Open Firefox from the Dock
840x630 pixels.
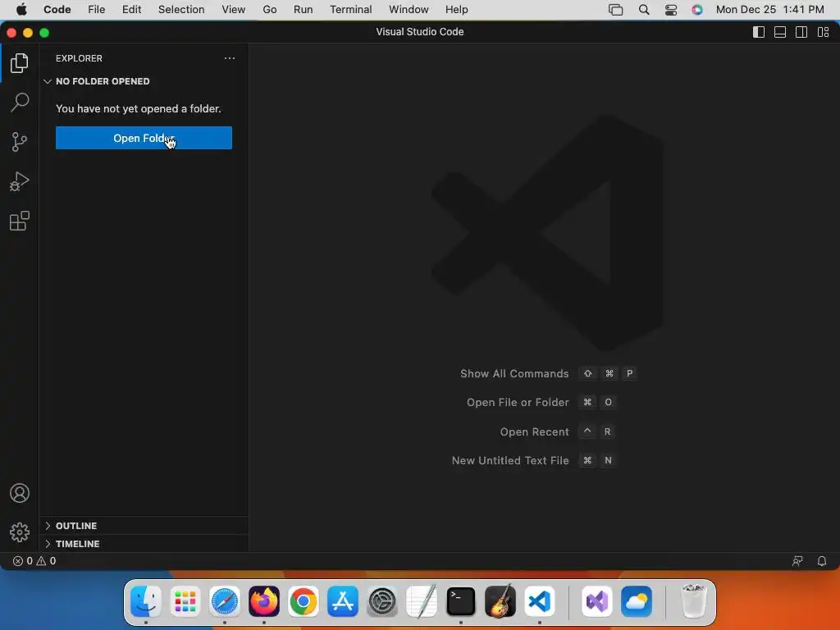(x=264, y=601)
